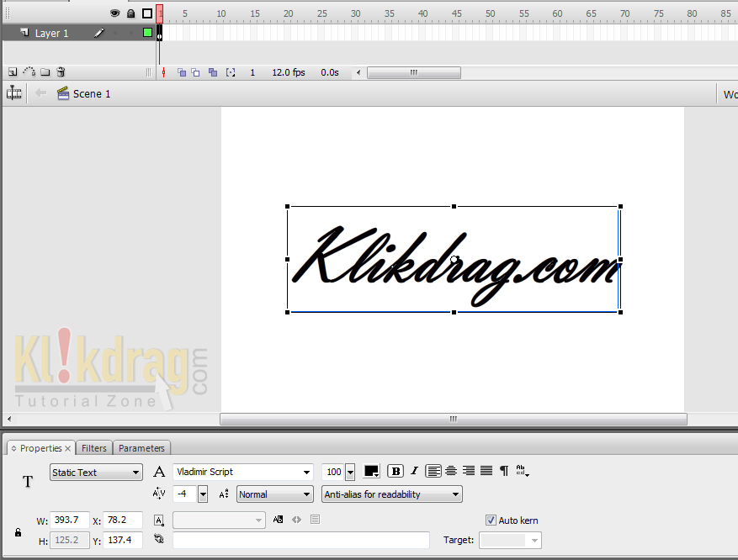Image resolution: width=738 pixels, height=560 pixels.
Task: Click Render text as HTML icon
Action: (x=296, y=520)
